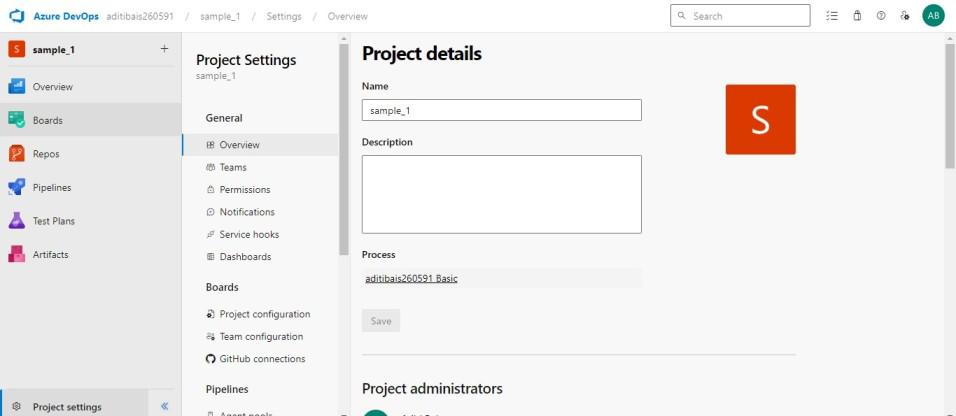Click the Save button

380,321
